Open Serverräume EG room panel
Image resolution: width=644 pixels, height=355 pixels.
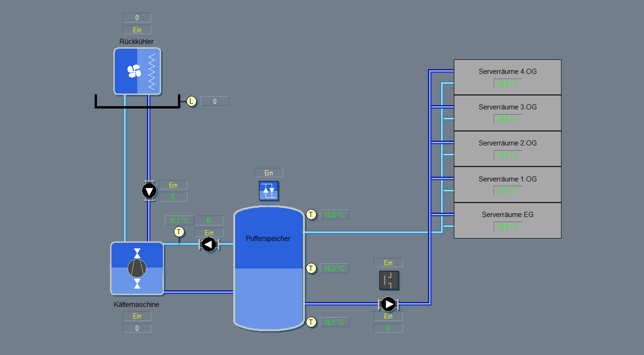click(x=507, y=215)
